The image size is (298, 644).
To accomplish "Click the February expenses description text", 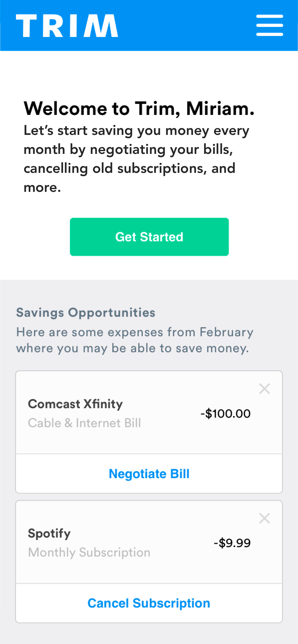I will point(135,340).
